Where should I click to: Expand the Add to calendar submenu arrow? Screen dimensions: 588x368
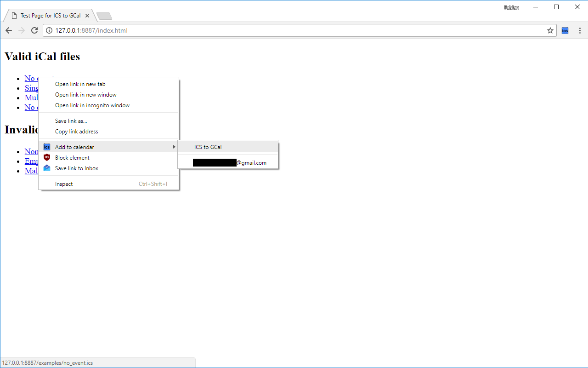tap(174, 147)
